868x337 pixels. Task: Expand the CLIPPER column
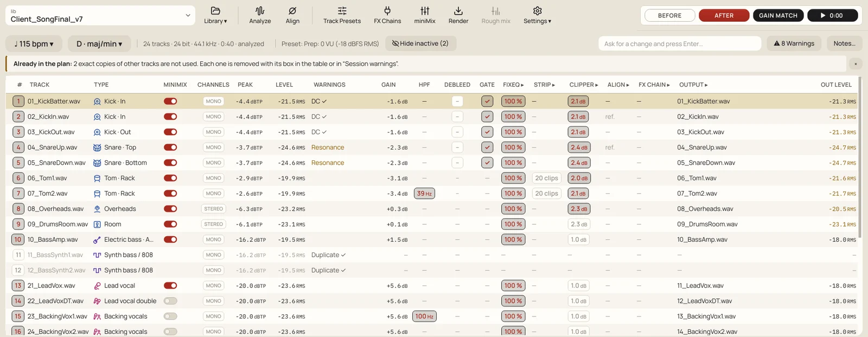(584, 85)
